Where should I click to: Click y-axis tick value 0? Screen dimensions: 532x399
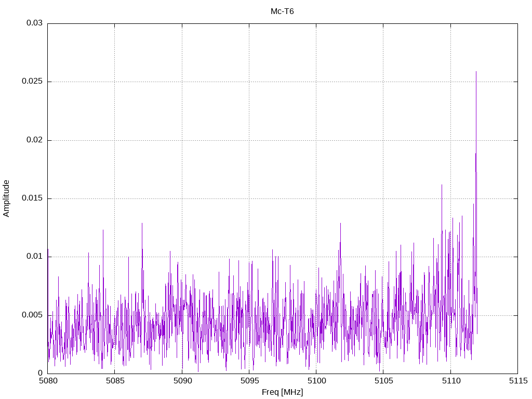pos(41,373)
